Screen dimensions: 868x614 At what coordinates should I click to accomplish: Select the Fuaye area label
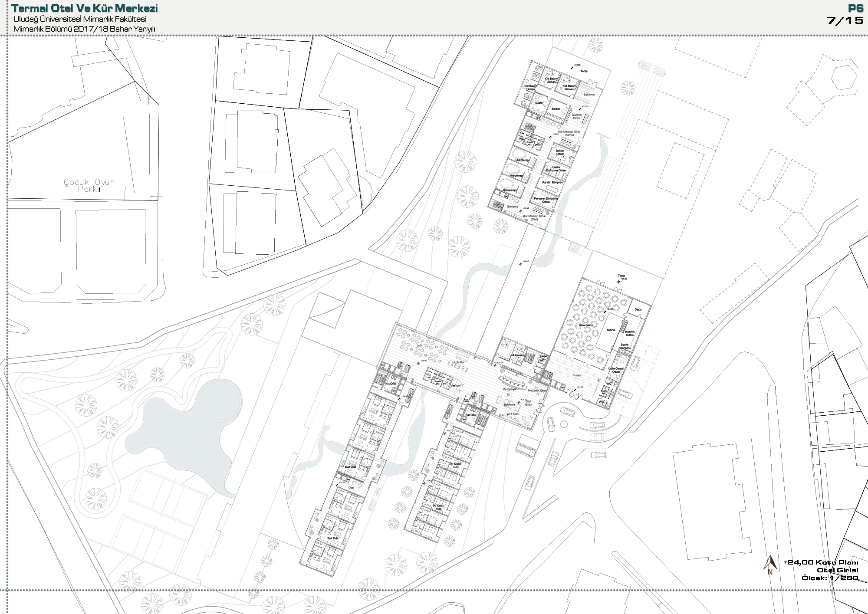577,375
